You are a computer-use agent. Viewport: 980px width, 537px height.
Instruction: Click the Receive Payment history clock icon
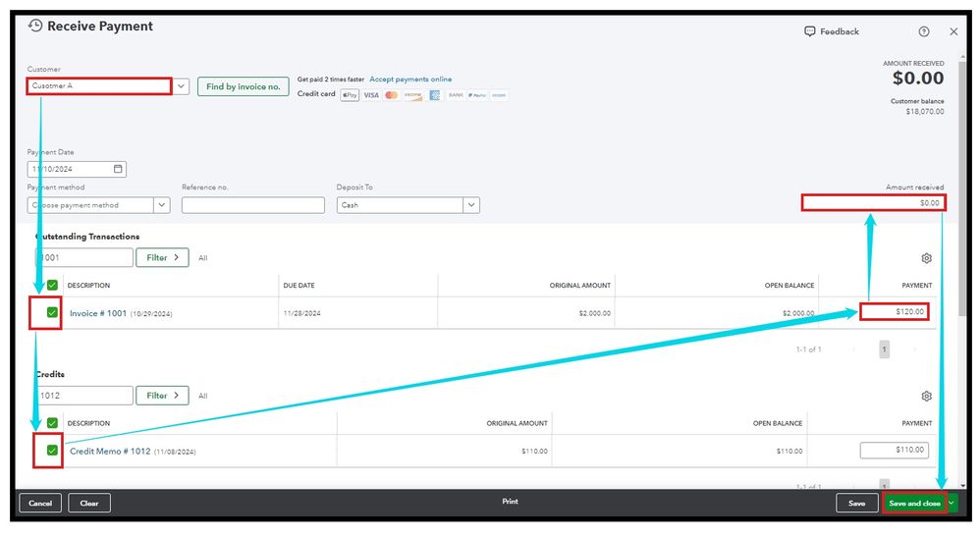tap(35, 26)
